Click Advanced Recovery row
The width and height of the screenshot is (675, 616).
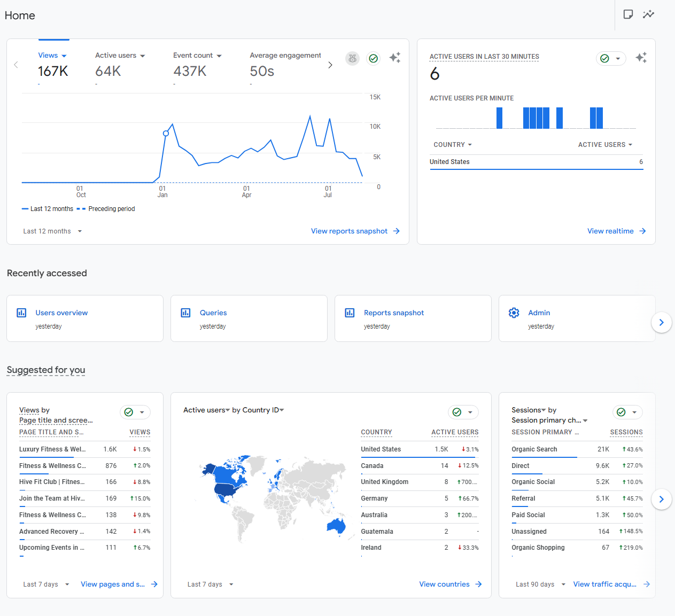click(x=85, y=532)
